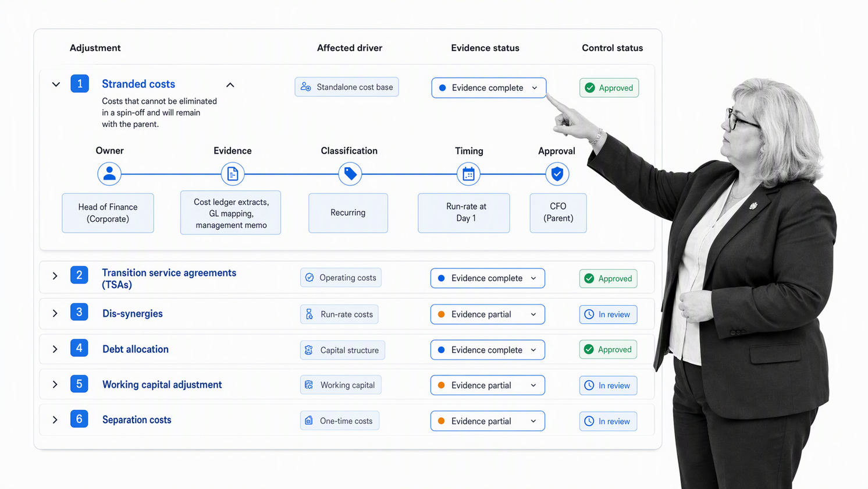Expand the Debt allocation row
This screenshot has width=868, height=489.
[55, 349]
